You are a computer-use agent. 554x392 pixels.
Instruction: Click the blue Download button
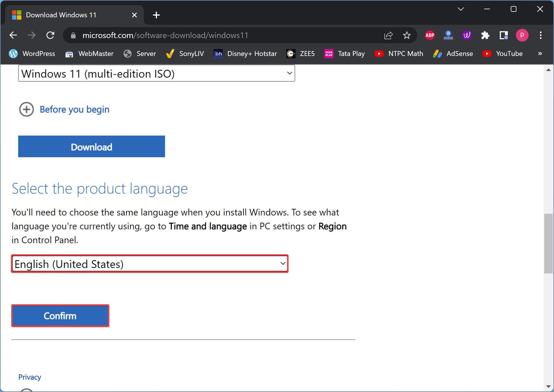[91, 147]
